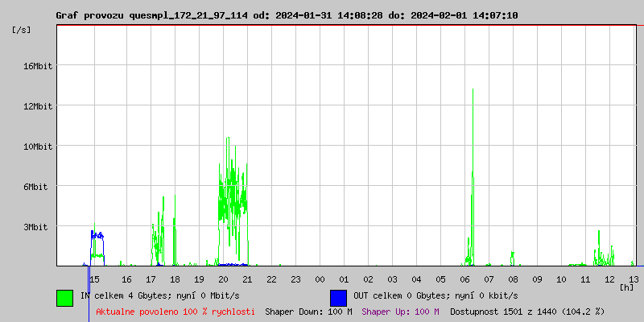The height and width of the screenshot is (322, 644).
Task: Click the blue OUT legend swatch
Action: click(x=338, y=297)
